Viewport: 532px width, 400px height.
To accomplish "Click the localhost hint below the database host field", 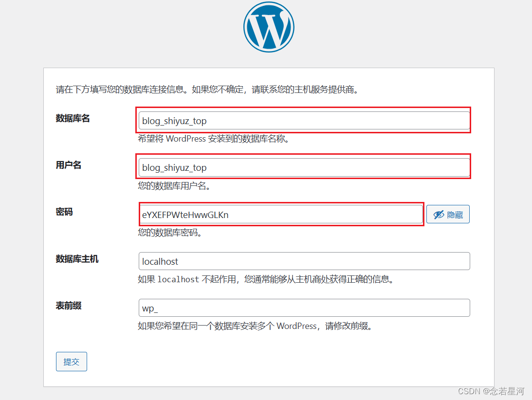I will [x=265, y=279].
